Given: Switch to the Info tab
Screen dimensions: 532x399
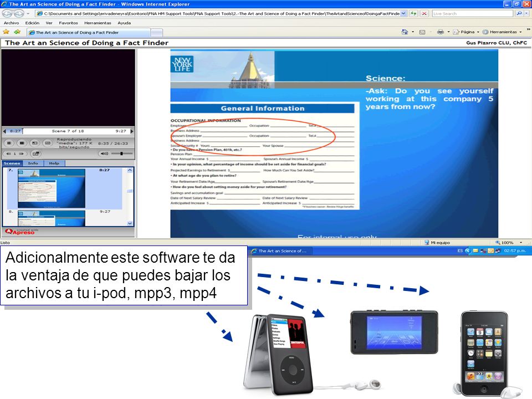Looking at the screenshot, I should [x=33, y=163].
